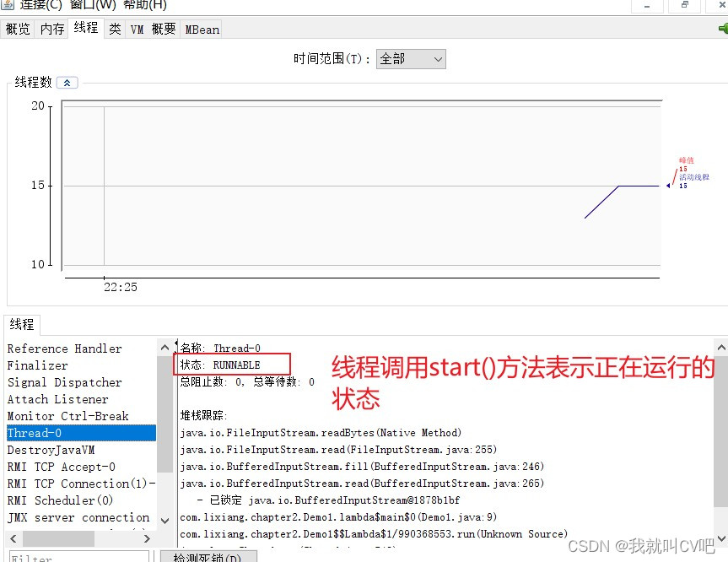This screenshot has height=562, width=728.
Task: Open the 时间范围 dropdown showing 全部
Action: coord(411,59)
